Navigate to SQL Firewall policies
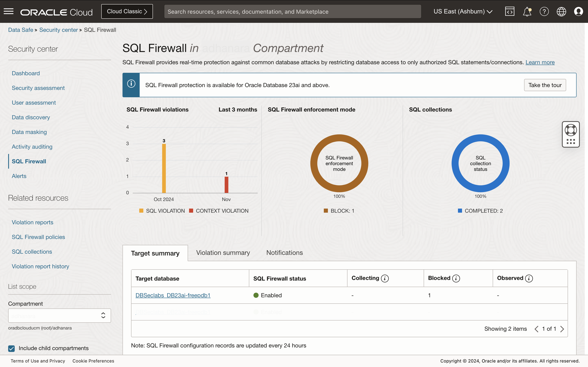This screenshot has height=367, width=588. [x=38, y=237]
